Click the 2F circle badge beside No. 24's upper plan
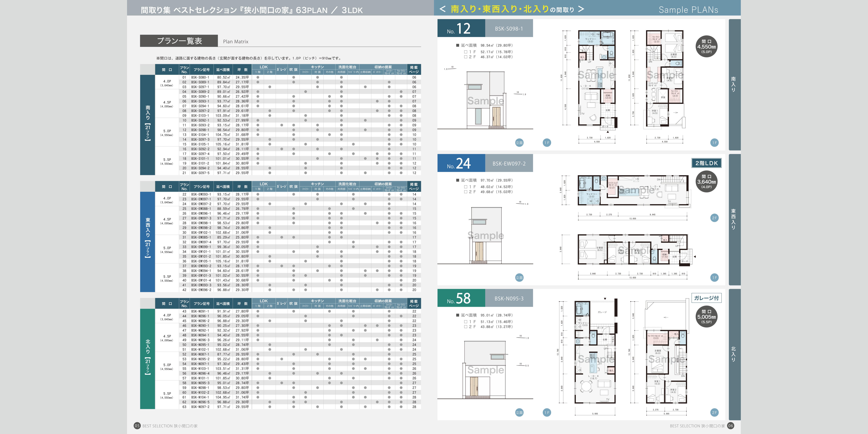This screenshot has width=868, height=434. click(x=714, y=218)
